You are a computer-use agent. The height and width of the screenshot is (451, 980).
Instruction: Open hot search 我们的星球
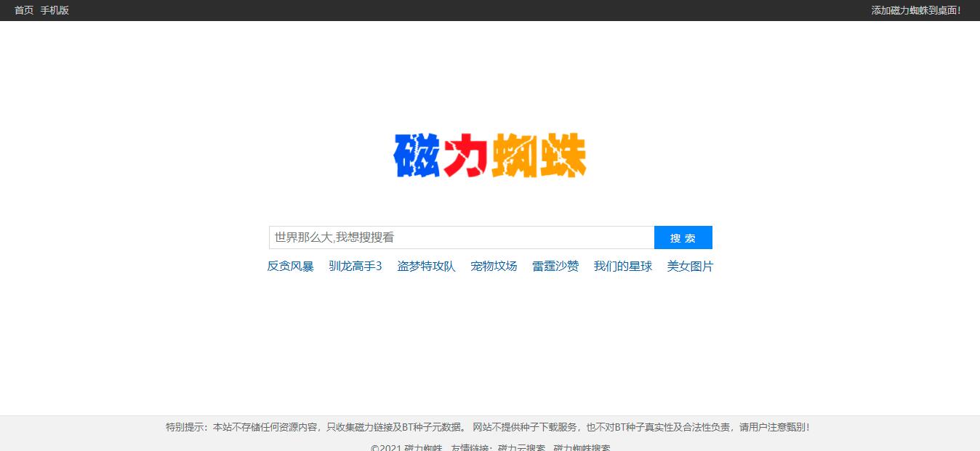coord(623,267)
